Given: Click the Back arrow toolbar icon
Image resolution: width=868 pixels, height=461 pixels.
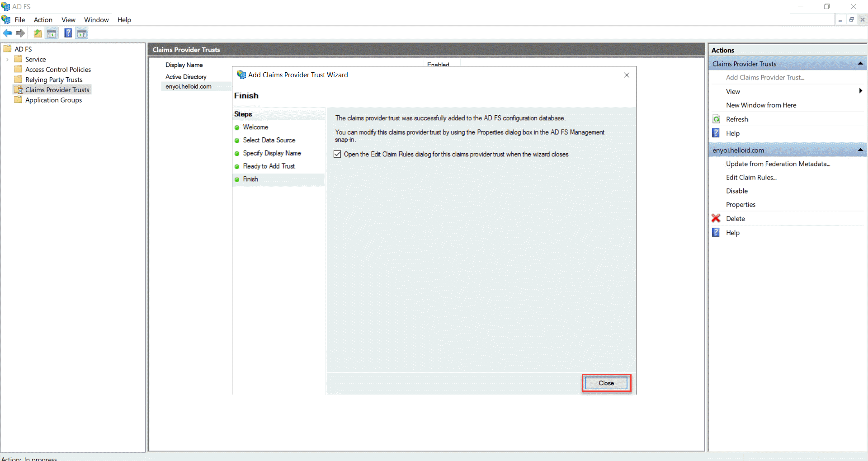Looking at the screenshot, I should point(7,33).
